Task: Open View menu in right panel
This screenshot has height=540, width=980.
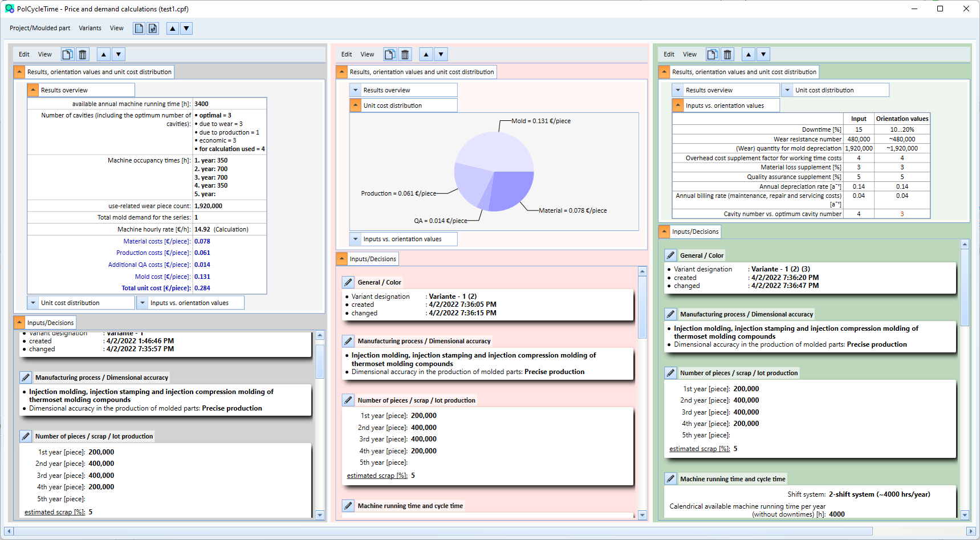Action: (x=690, y=55)
